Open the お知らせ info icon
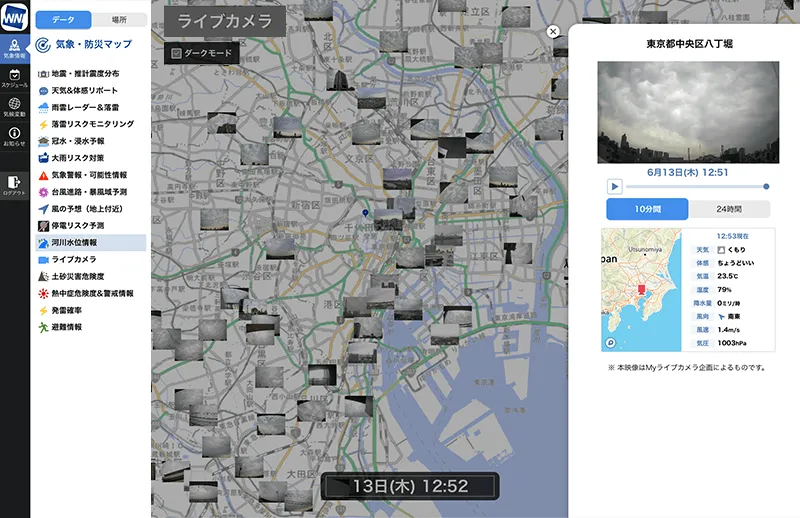 click(15, 137)
